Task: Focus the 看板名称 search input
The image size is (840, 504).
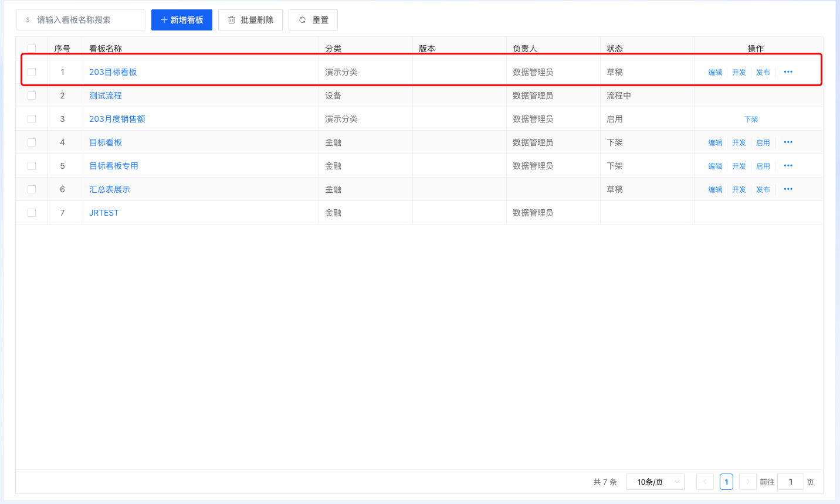Action: (85, 20)
